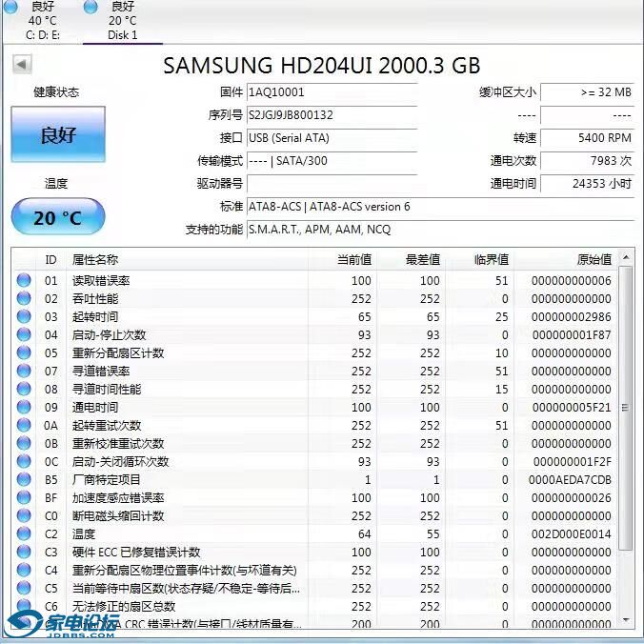
Task: Click the serial number field S2JGJ9JB800132
Action: [332, 115]
